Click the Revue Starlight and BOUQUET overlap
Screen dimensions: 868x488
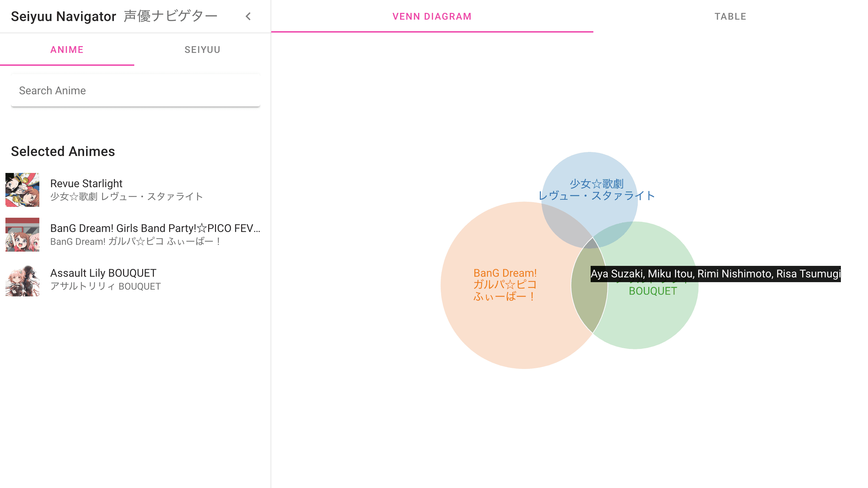614,235
